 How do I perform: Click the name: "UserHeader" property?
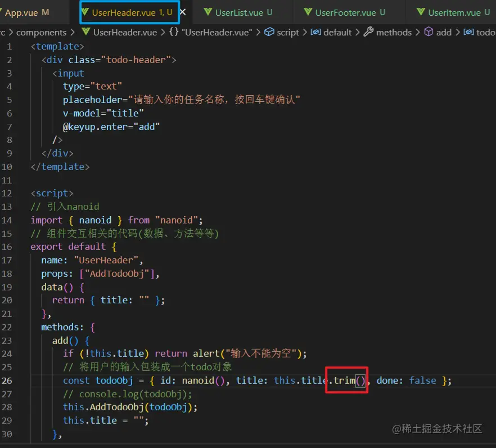pos(92,260)
